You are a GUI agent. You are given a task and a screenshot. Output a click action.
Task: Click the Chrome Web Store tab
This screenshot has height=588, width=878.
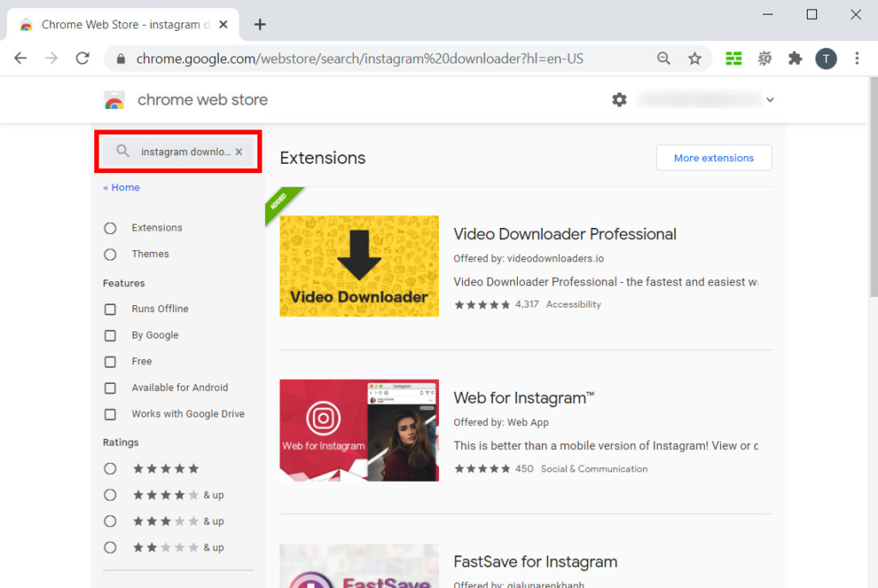[123, 25]
